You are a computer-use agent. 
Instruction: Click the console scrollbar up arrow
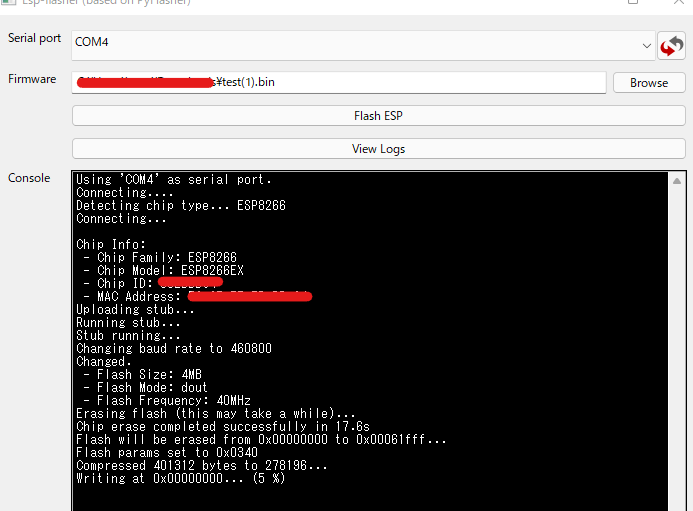tap(677, 181)
